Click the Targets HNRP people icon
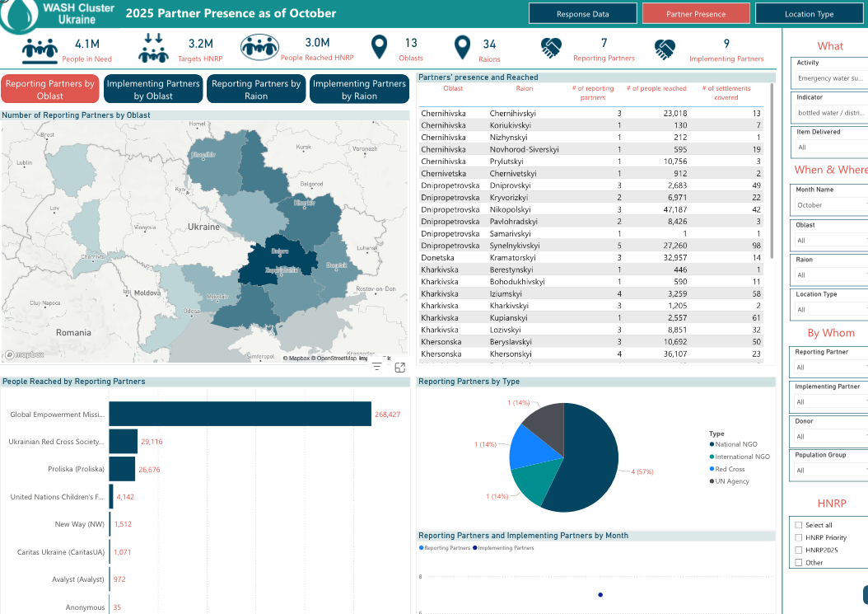868x614 pixels. (x=153, y=49)
